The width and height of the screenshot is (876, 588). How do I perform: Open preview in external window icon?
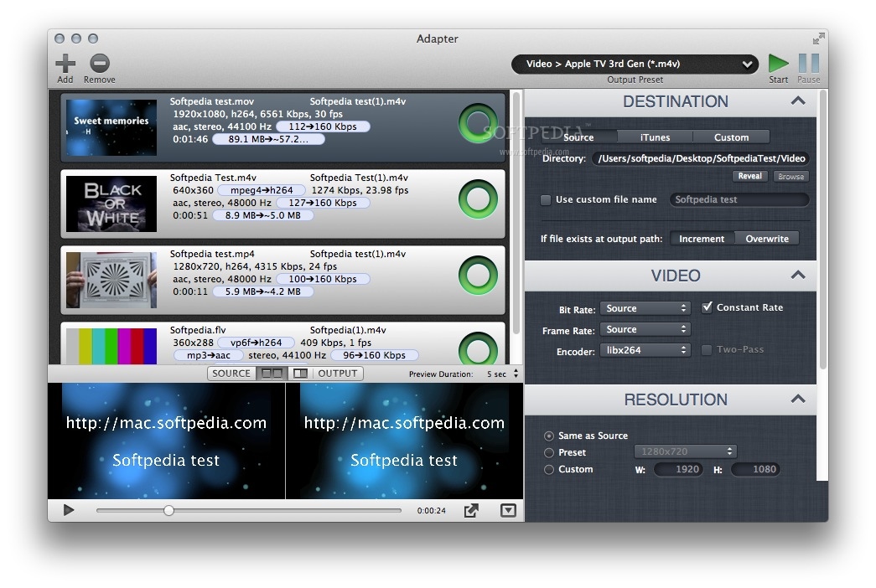pos(471,510)
